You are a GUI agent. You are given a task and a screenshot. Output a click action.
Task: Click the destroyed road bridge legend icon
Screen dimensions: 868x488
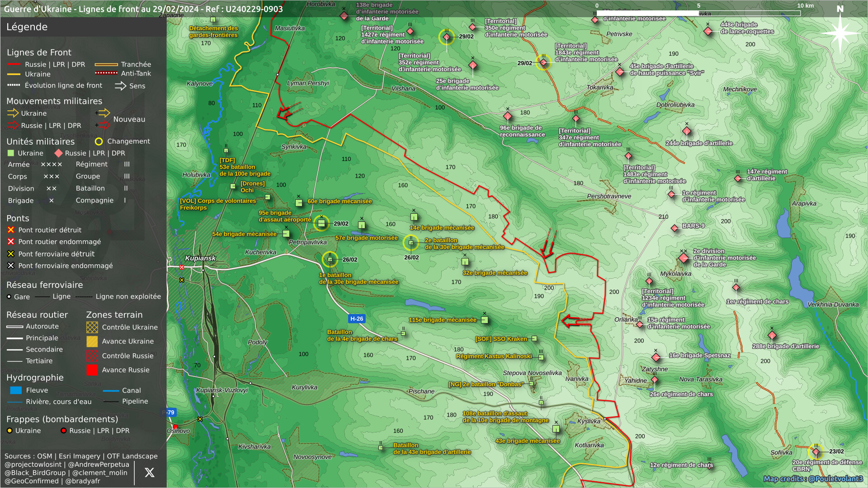[x=11, y=230]
